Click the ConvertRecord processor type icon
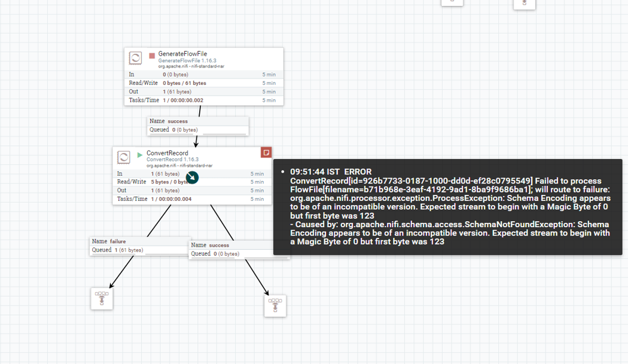Viewport: 628px width, 364px height. (123, 157)
